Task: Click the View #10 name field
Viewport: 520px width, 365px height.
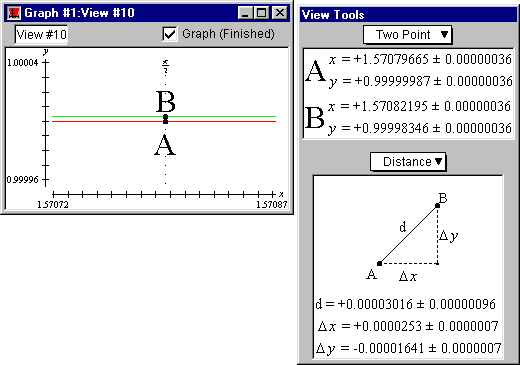Action: [x=41, y=34]
